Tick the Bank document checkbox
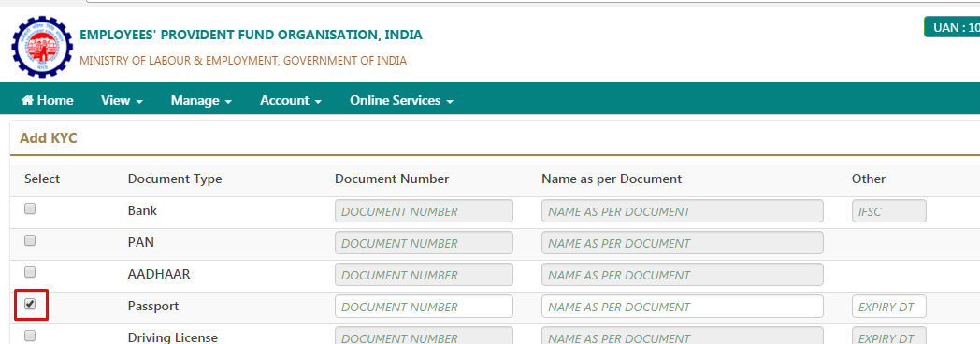This screenshot has height=344, width=980. [x=30, y=209]
